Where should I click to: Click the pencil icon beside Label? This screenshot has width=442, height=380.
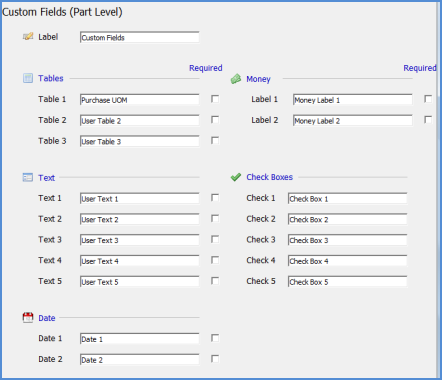[x=28, y=36]
